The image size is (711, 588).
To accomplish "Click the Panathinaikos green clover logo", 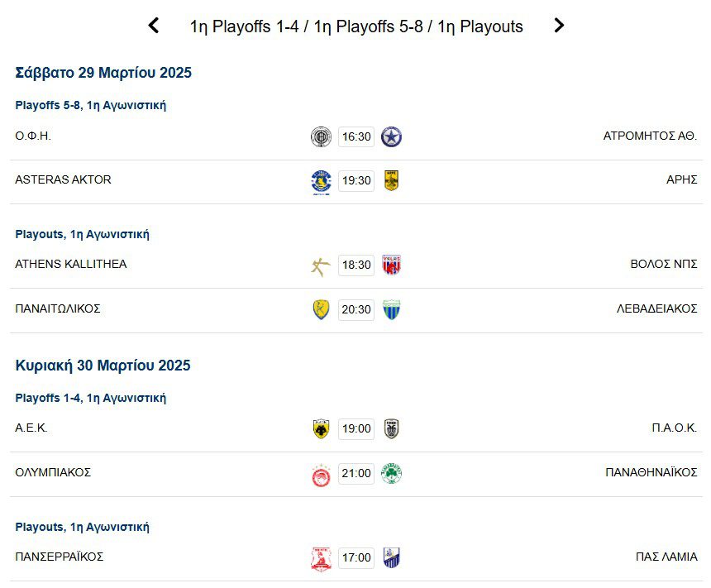I will coord(392,473).
